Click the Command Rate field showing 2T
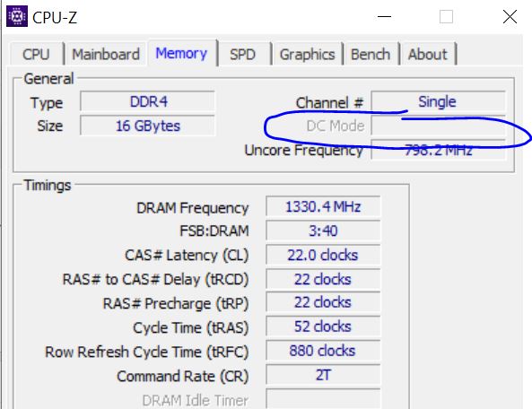This screenshot has height=409, width=532. point(323,375)
